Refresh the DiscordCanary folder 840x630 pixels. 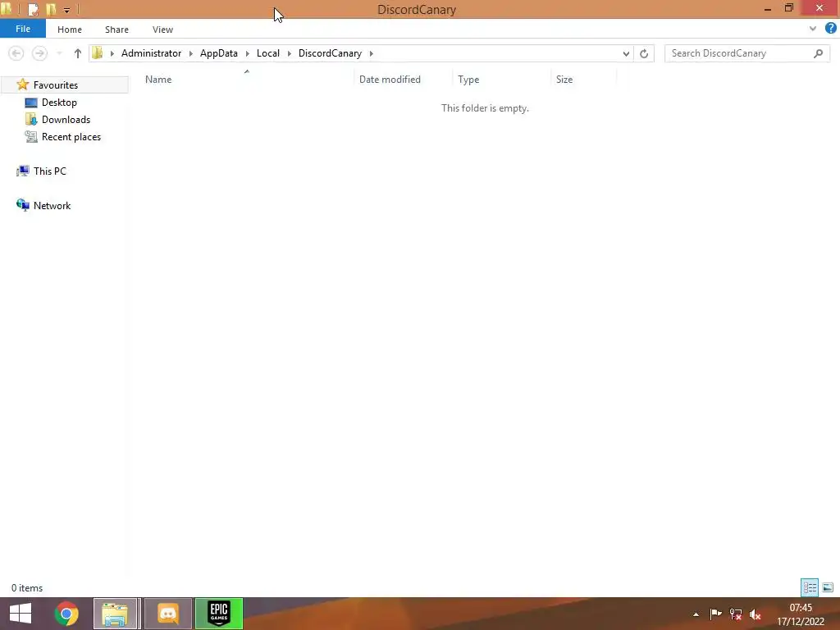click(x=644, y=53)
